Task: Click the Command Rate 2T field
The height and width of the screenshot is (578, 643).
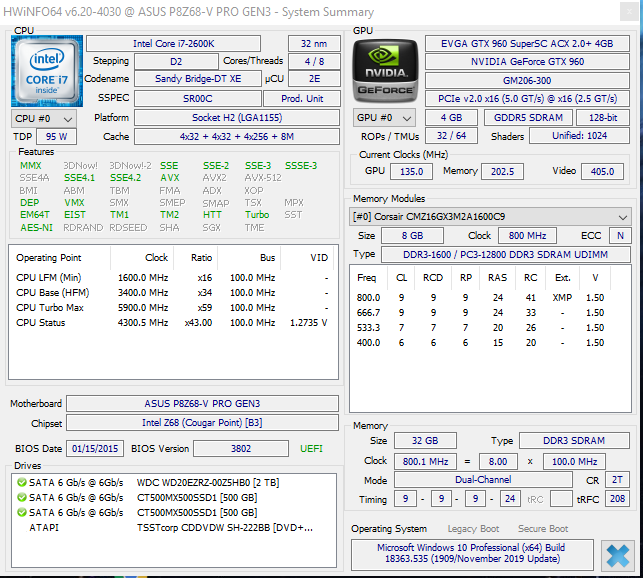Action: click(x=618, y=480)
